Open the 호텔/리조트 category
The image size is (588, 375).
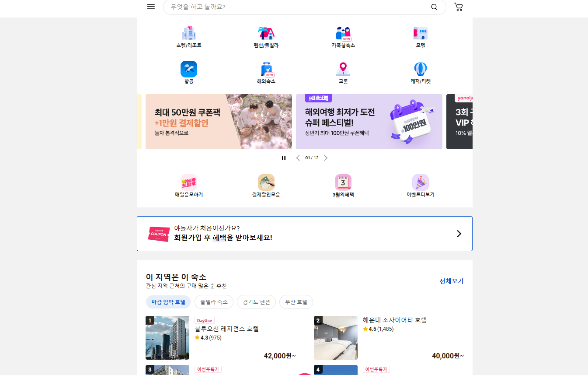point(189,37)
